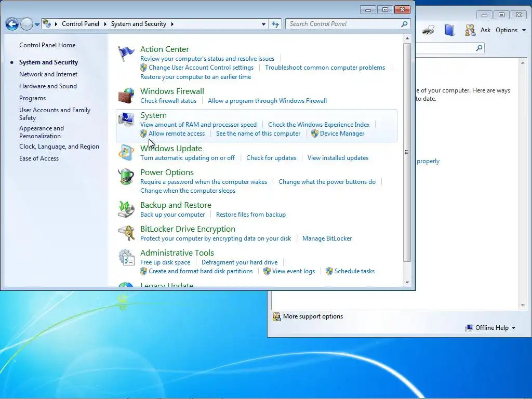Screen dimensions: 532x399
Task: Click Defragment your hard drive
Action: click(240, 262)
